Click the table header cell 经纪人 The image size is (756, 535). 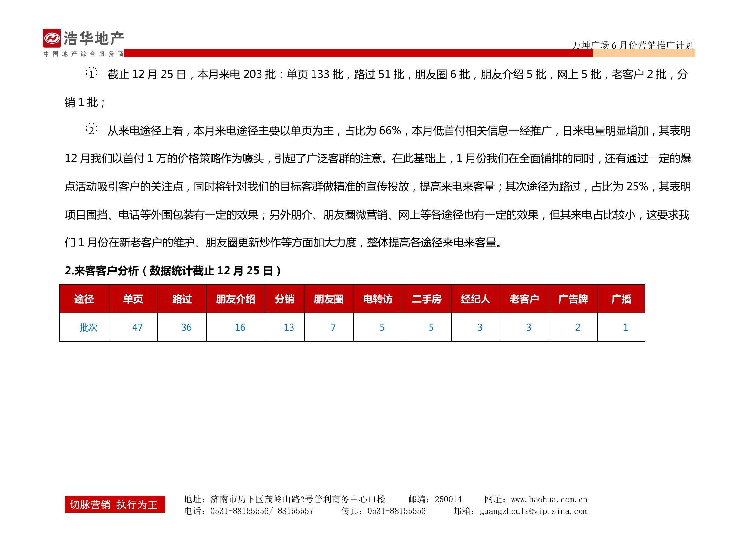pos(475,299)
